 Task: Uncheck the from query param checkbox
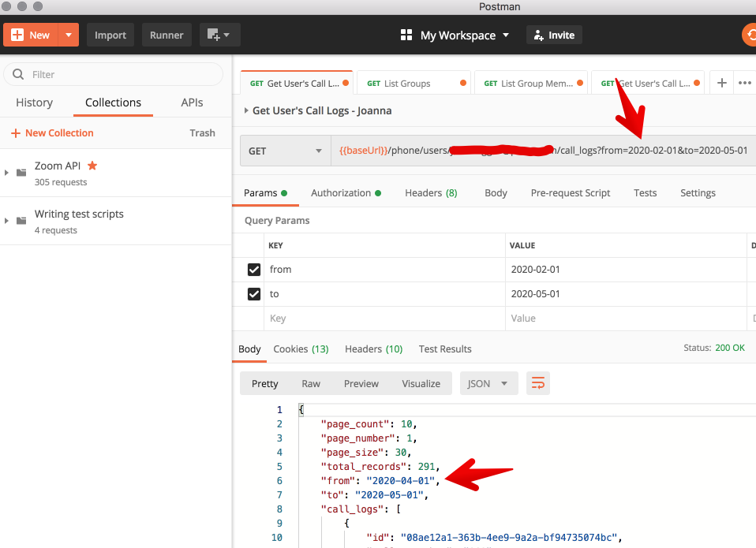click(254, 270)
